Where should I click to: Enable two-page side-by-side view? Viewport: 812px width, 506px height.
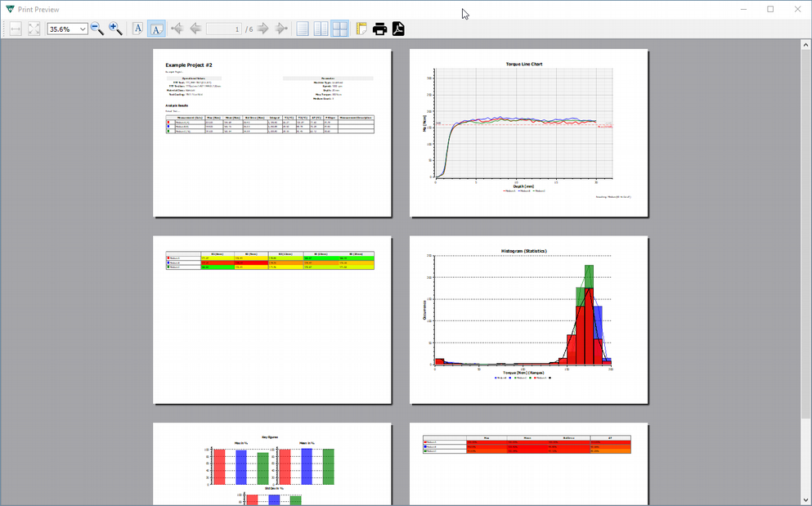(321, 29)
